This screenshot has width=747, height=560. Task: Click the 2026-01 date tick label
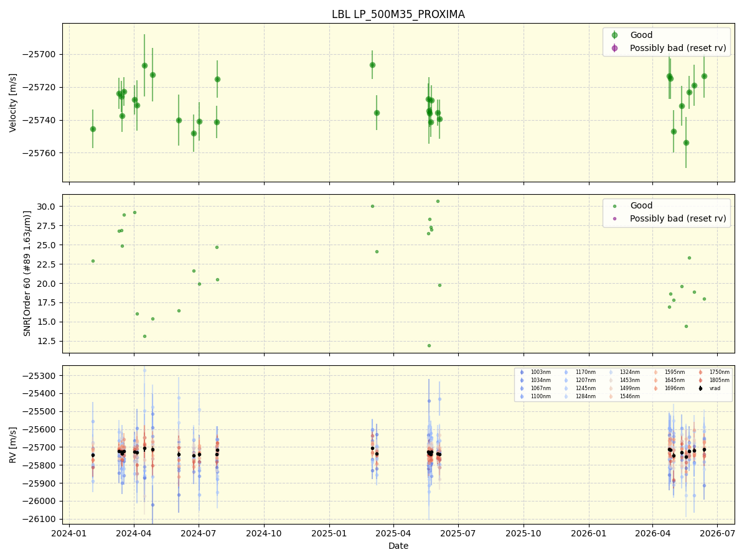pos(589,533)
